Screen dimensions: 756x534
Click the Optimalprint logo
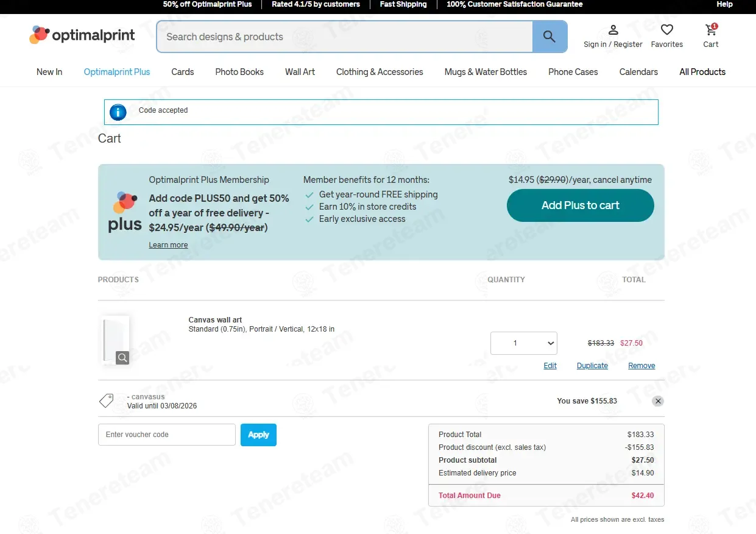pyautogui.click(x=82, y=35)
